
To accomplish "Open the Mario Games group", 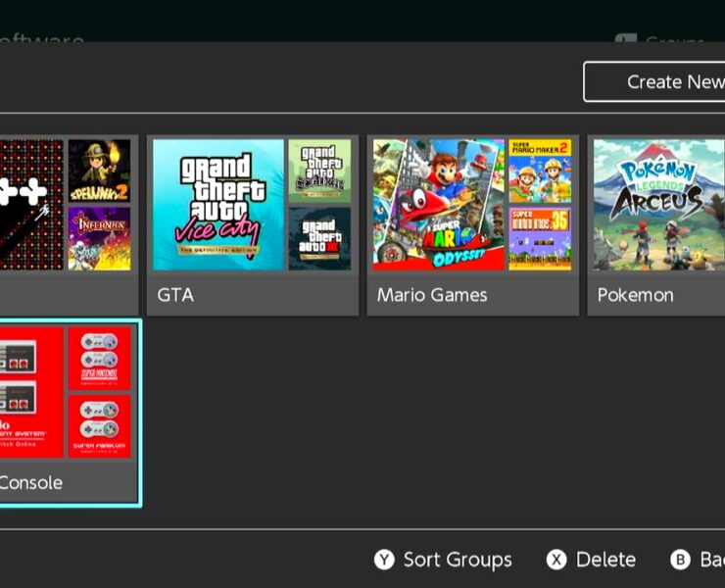I will point(472,225).
